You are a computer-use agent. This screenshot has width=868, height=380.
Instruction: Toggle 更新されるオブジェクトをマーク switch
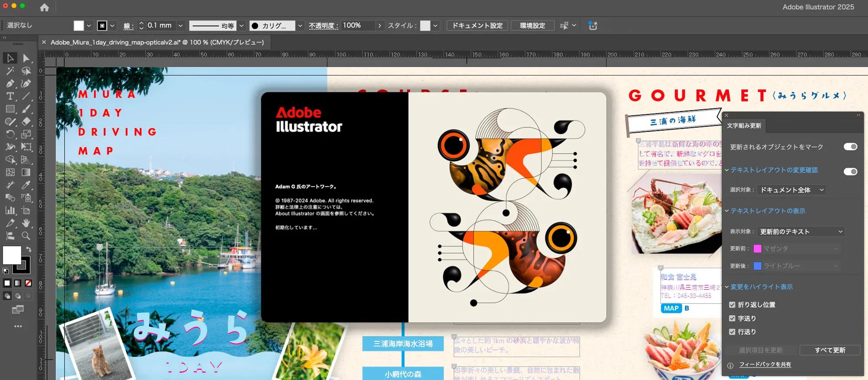click(850, 147)
